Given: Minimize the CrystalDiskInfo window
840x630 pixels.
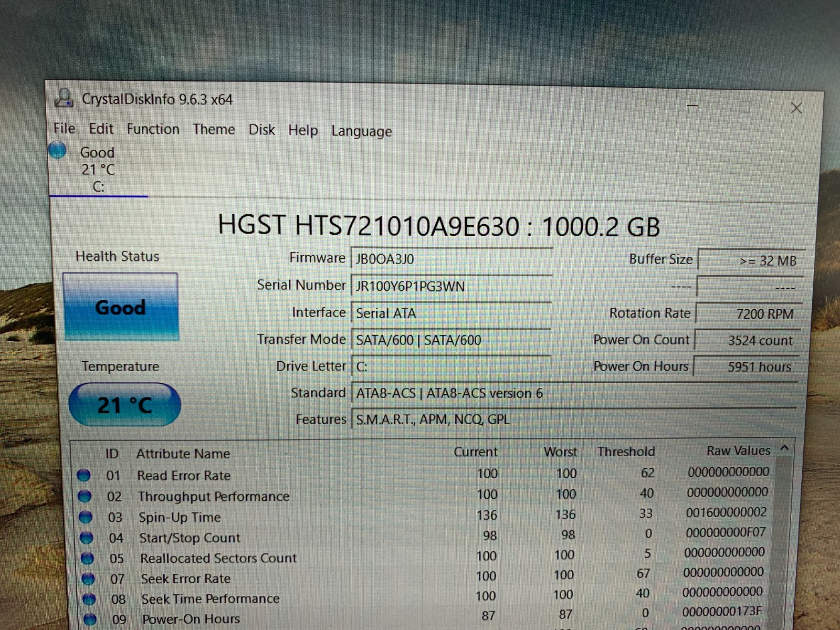Looking at the screenshot, I should tap(692, 106).
